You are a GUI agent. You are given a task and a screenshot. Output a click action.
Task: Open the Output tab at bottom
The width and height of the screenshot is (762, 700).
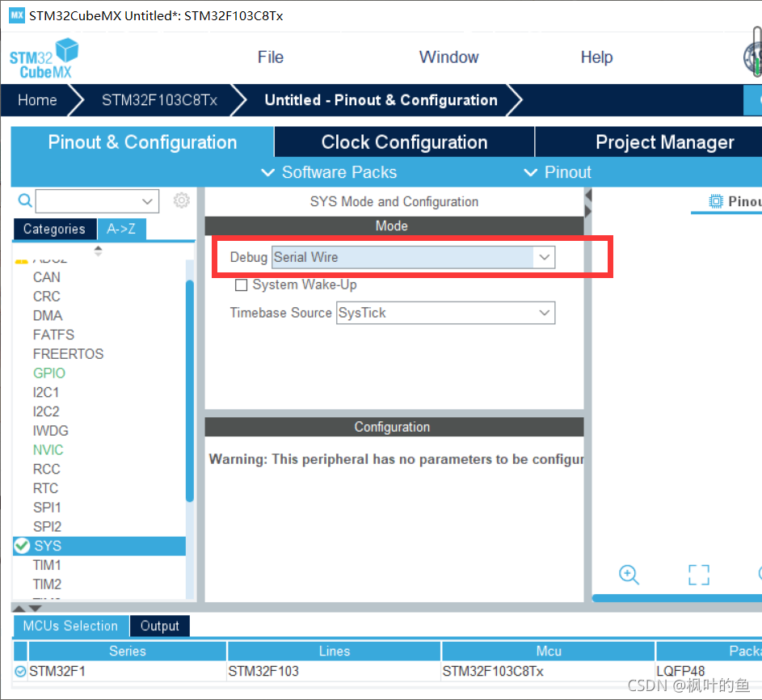(x=160, y=626)
